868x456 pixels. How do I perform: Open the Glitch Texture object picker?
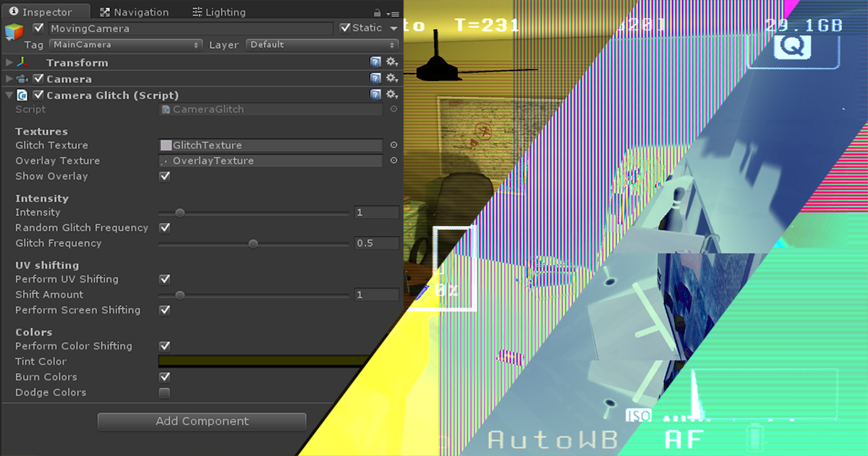pyautogui.click(x=393, y=144)
